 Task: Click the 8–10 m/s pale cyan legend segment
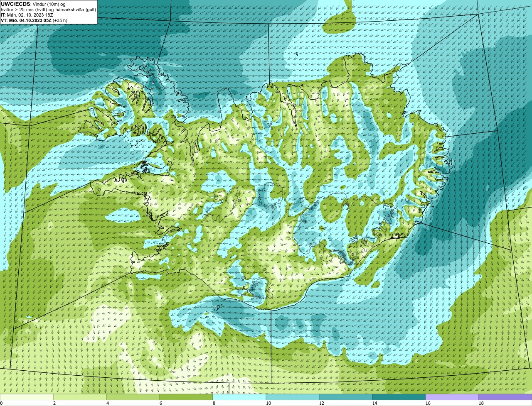[x=239, y=397]
